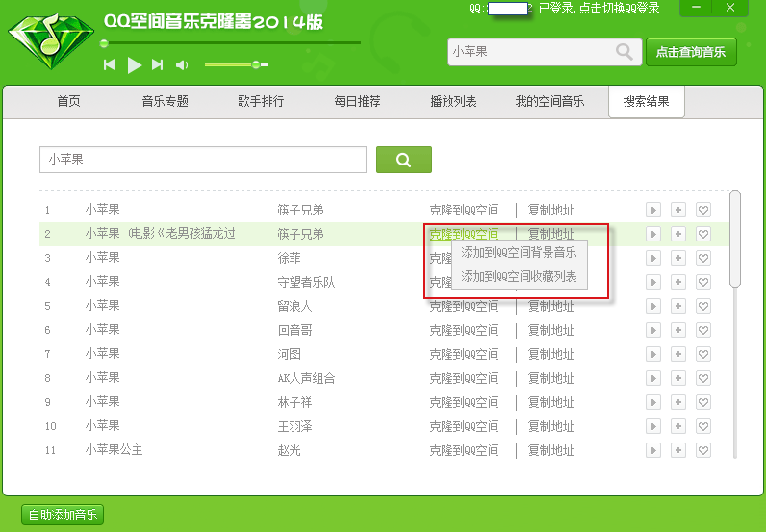
Task: Add song 1 with the plus icon
Action: pyautogui.click(x=678, y=210)
